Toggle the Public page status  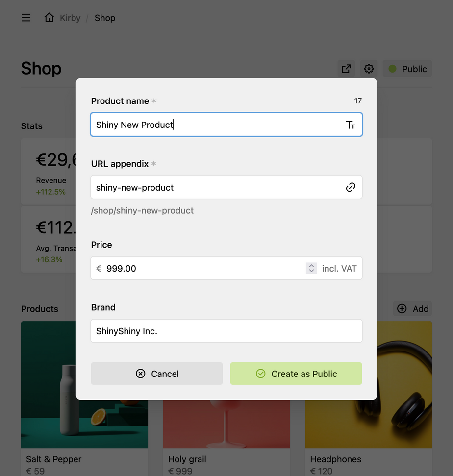[407, 69]
